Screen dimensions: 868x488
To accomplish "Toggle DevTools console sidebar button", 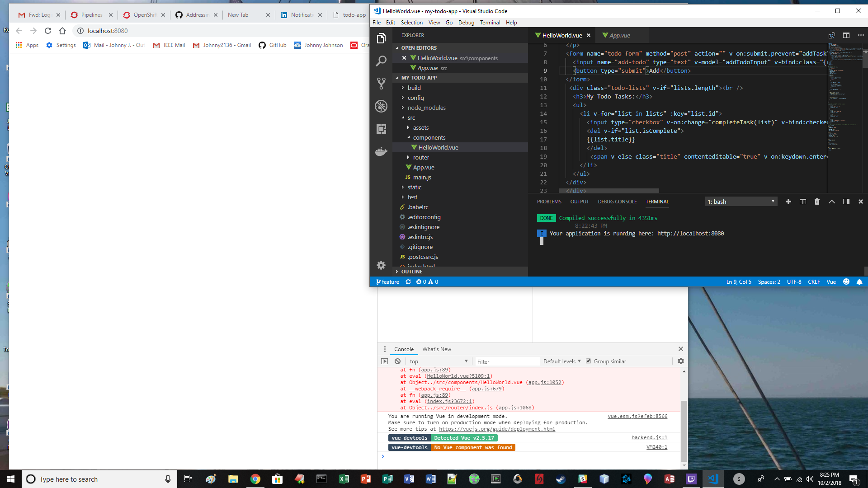I will point(384,361).
